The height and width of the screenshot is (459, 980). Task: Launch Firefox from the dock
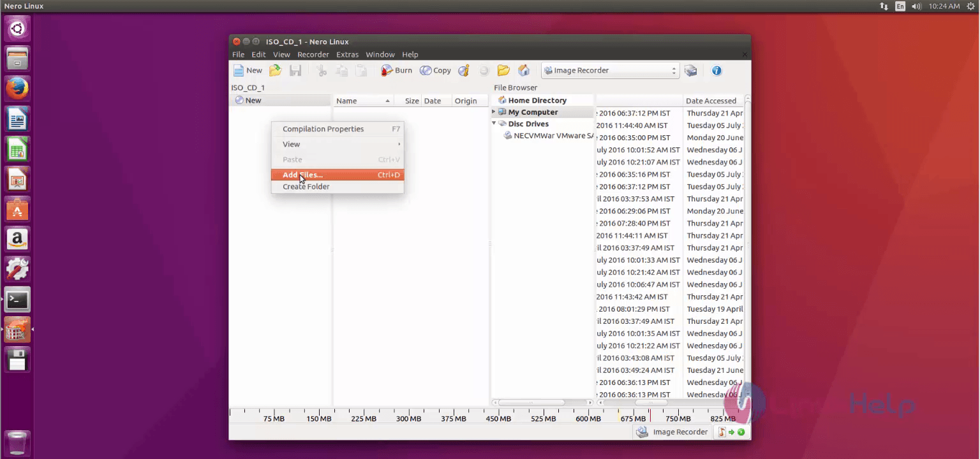pyautogui.click(x=17, y=89)
